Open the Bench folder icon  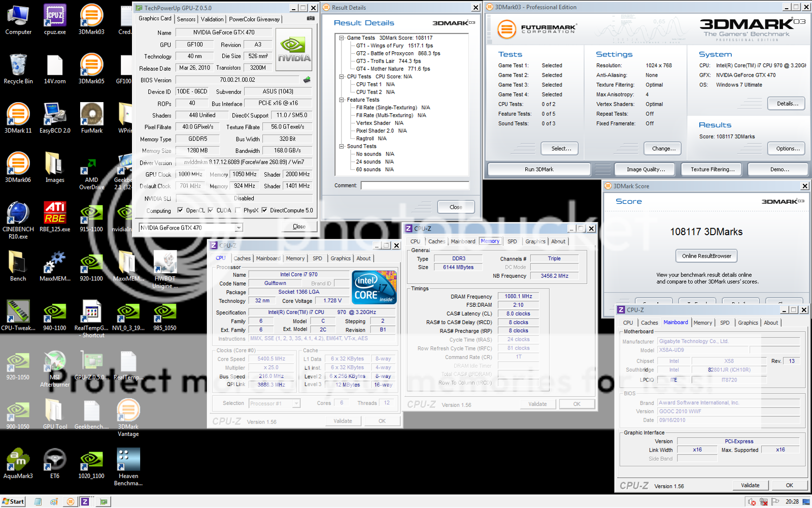[x=18, y=266]
